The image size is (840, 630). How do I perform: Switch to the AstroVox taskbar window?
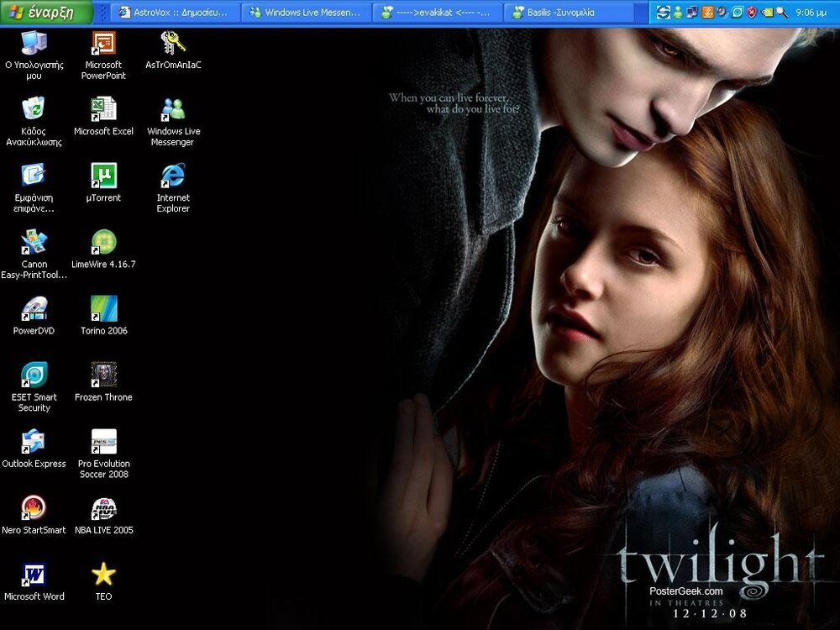[175, 13]
